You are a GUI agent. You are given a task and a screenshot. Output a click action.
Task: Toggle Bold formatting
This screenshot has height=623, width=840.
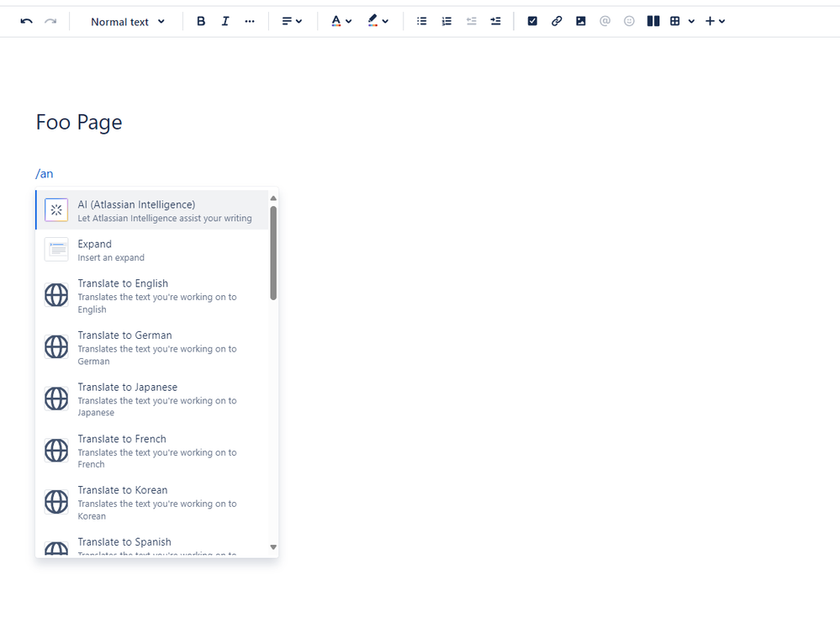click(x=201, y=21)
